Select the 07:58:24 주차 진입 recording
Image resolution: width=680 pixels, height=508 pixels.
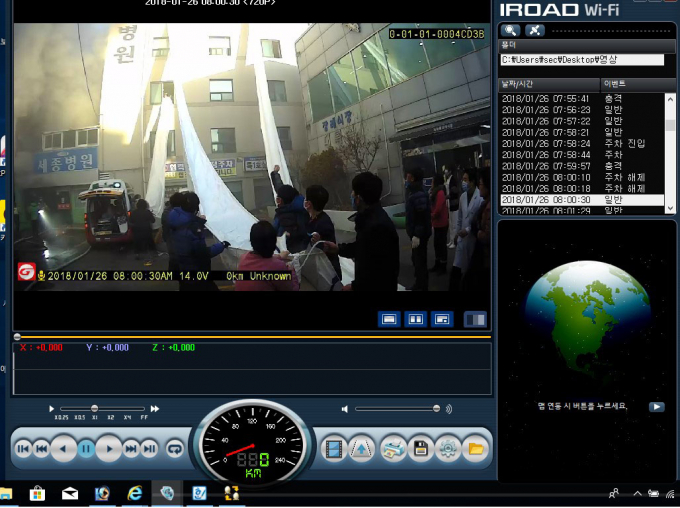click(582, 144)
